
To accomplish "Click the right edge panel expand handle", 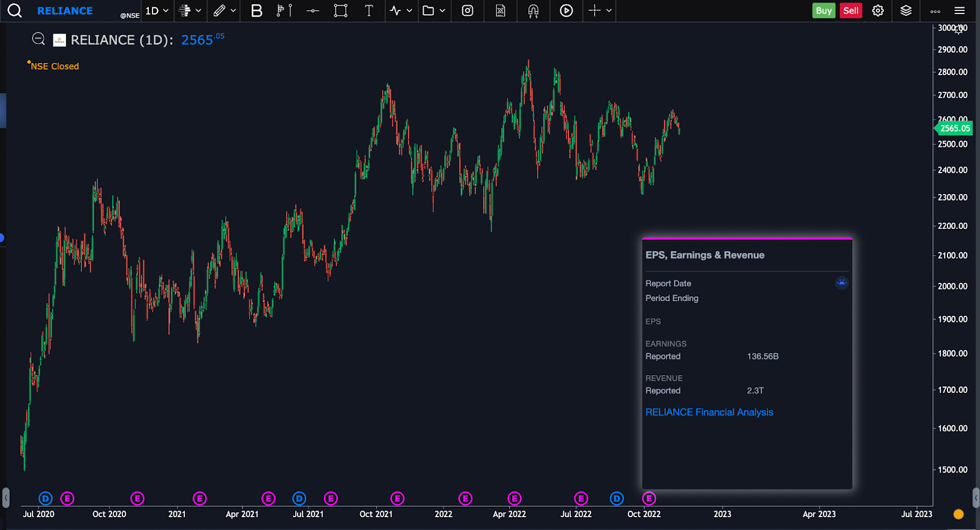I will click(x=976, y=498).
